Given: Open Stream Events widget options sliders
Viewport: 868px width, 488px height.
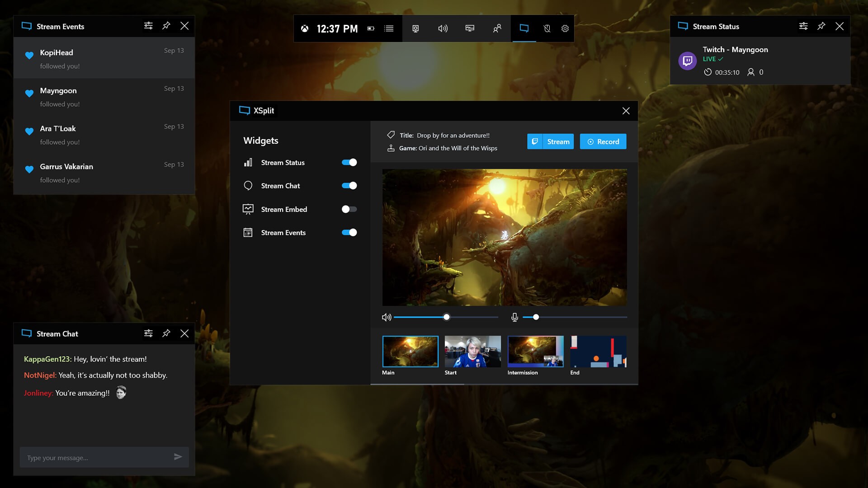Looking at the screenshot, I should [x=148, y=26].
